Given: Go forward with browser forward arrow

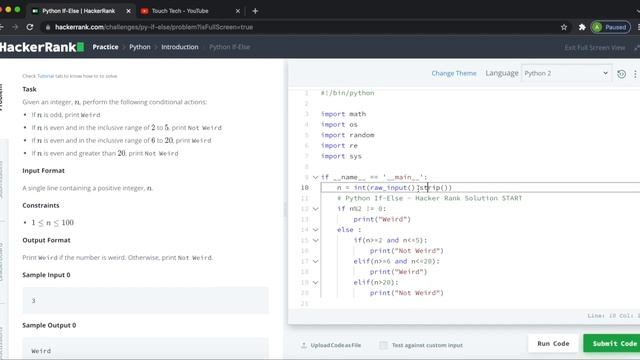Looking at the screenshot, I should point(15,27).
